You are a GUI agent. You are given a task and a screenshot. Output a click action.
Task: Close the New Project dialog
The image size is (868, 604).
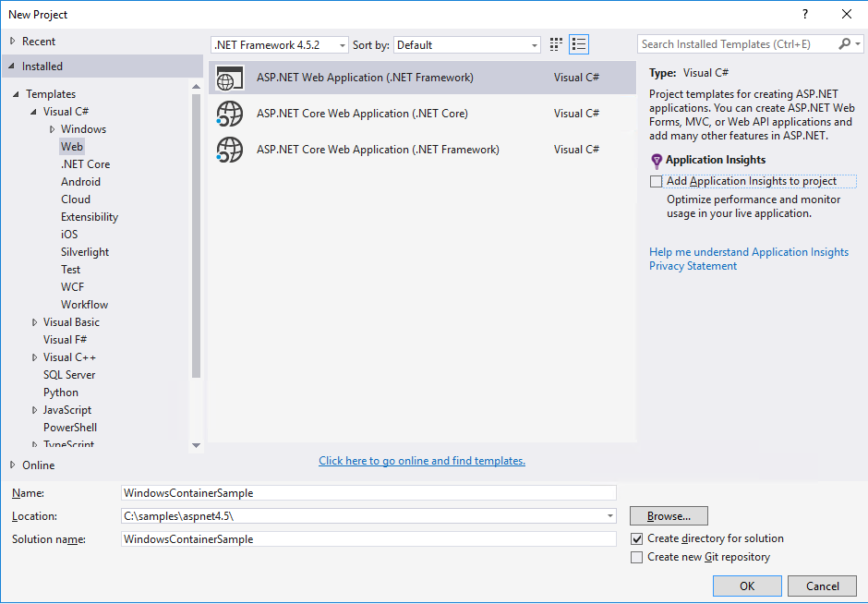847,15
